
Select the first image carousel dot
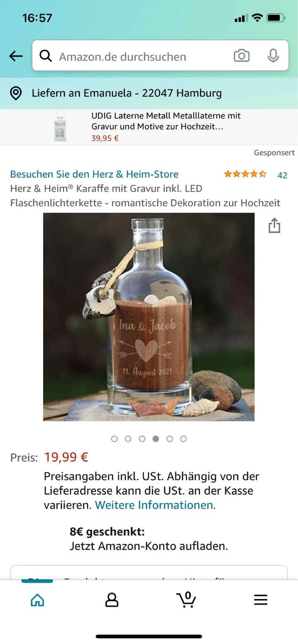115,439
